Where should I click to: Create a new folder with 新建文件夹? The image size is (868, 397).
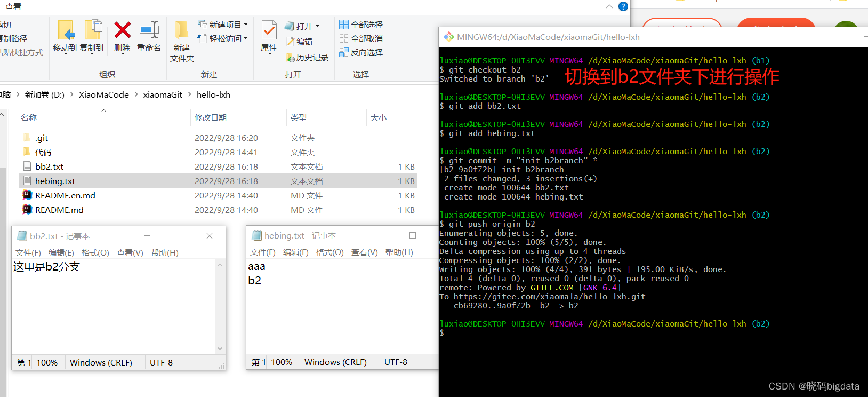[x=182, y=41]
